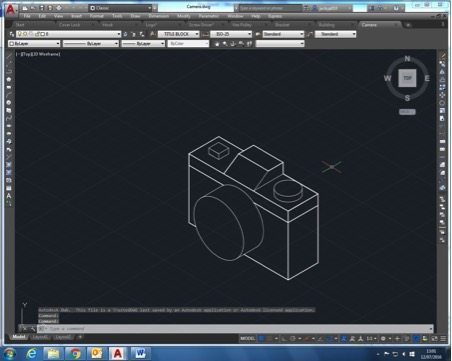This screenshot has height=361, width=452.
Task: Select the Camera drawing file tab
Action: [369, 25]
